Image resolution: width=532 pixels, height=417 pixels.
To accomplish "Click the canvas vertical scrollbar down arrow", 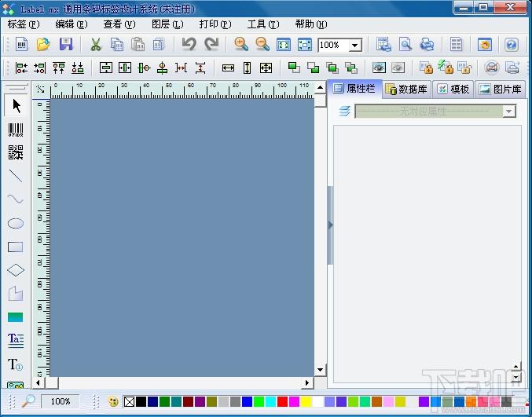I will click(321, 370).
